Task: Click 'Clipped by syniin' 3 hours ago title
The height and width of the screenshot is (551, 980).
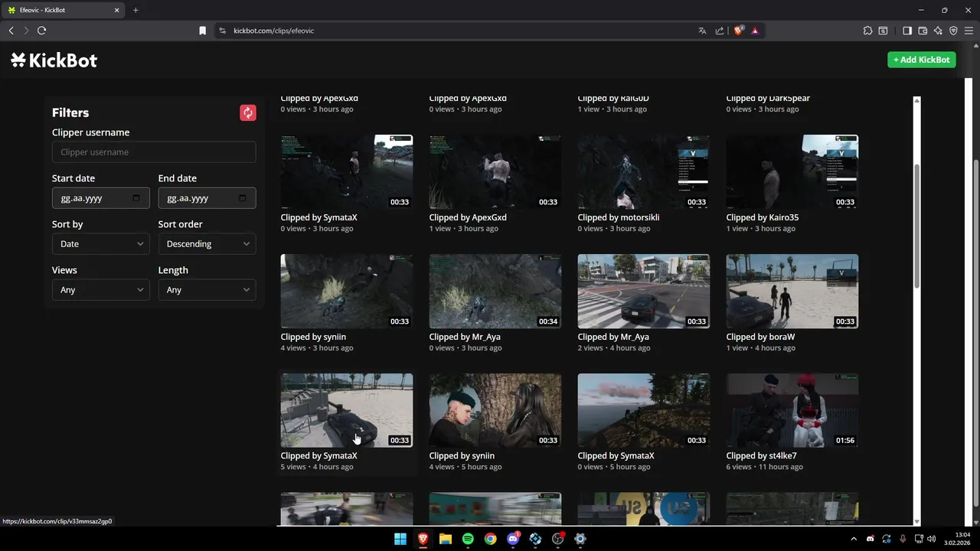Action: (313, 337)
